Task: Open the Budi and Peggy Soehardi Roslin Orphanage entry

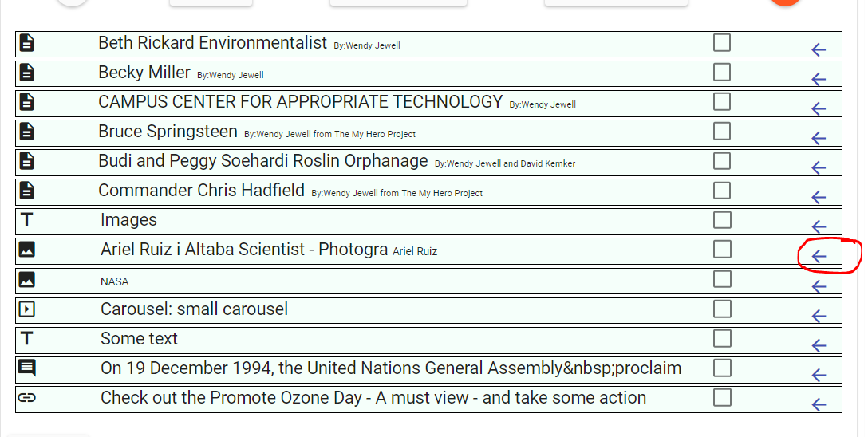Action: [263, 161]
